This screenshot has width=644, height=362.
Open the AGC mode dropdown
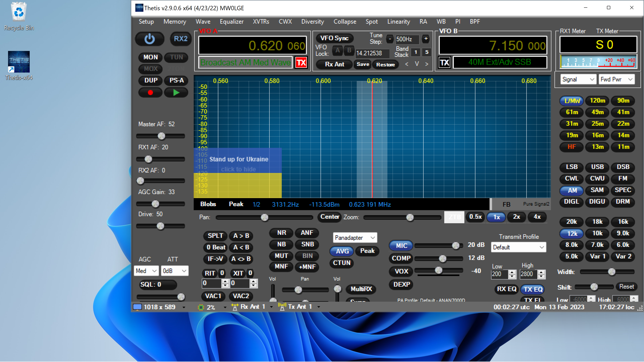pyautogui.click(x=146, y=271)
